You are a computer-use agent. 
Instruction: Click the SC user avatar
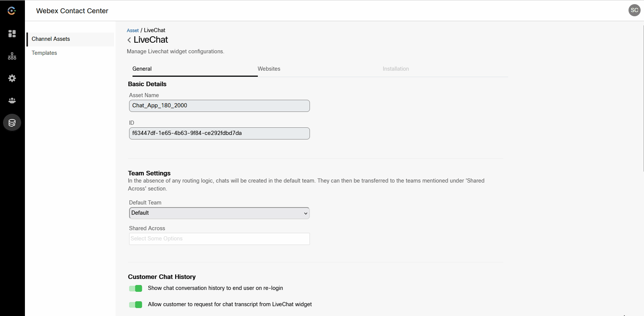[x=634, y=10]
